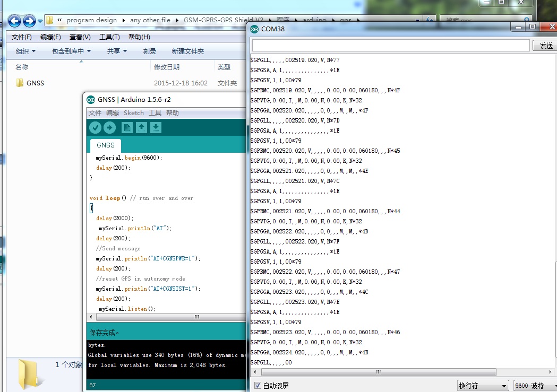Create a new sketch with the New icon

pos(127,127)
